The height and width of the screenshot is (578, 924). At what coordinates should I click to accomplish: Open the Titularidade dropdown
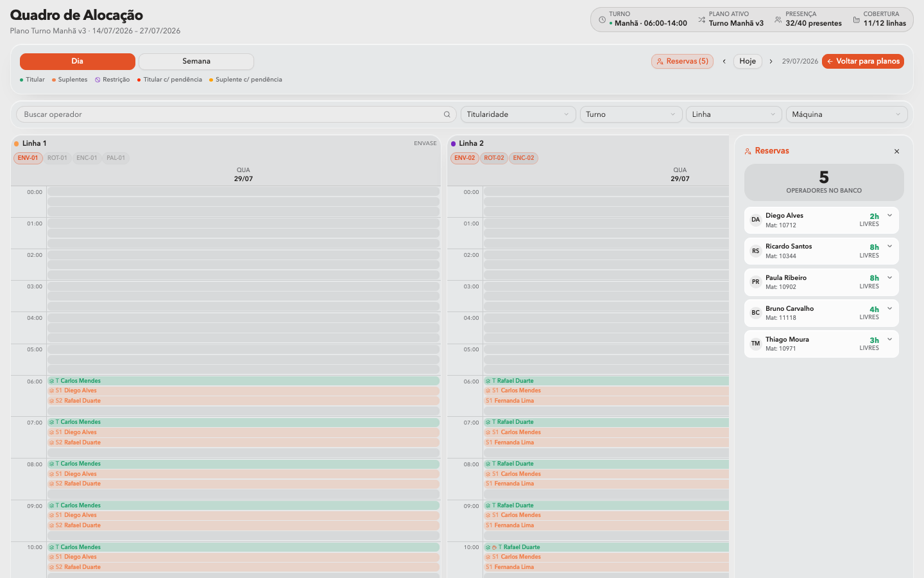point(518,114)
